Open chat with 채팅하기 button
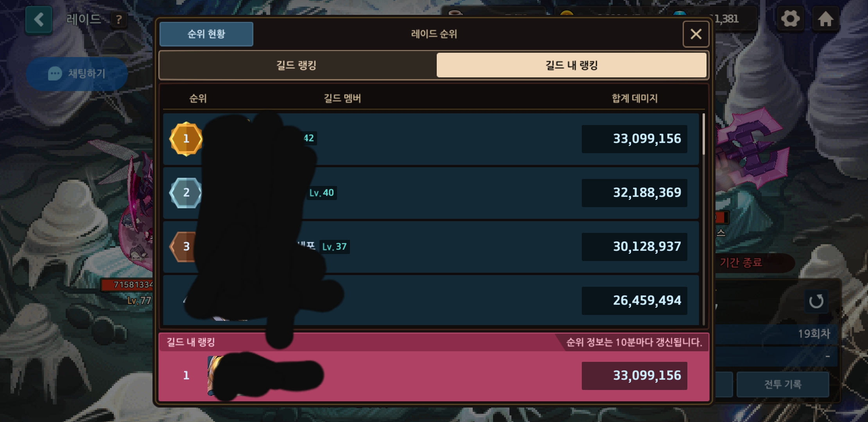The image size is (868, 422). pyautogui.click(x=77, y=73)
